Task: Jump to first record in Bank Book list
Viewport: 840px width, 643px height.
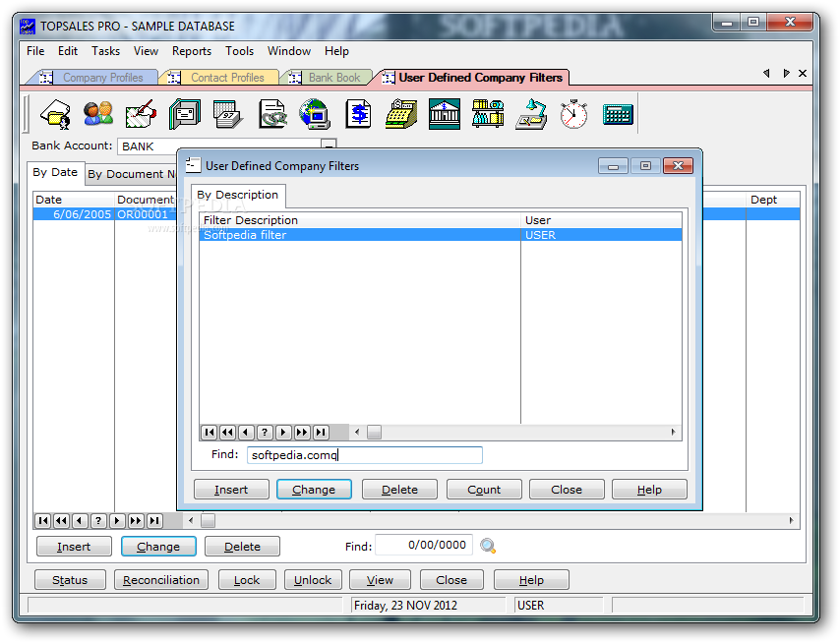Action: point(43,520)
